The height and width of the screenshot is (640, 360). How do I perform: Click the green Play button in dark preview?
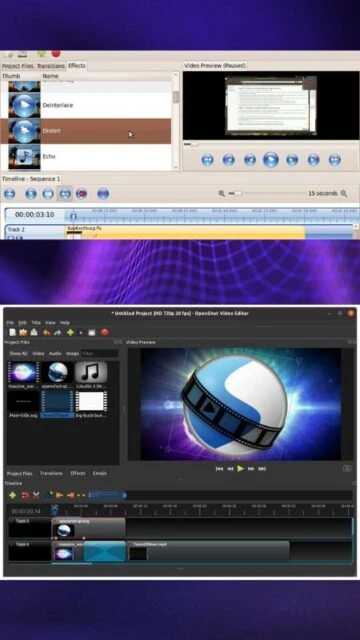[240, 469]
